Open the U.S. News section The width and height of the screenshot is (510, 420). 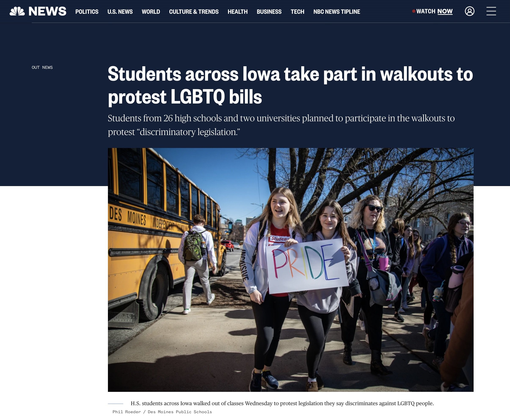click(x=120, y=12)
